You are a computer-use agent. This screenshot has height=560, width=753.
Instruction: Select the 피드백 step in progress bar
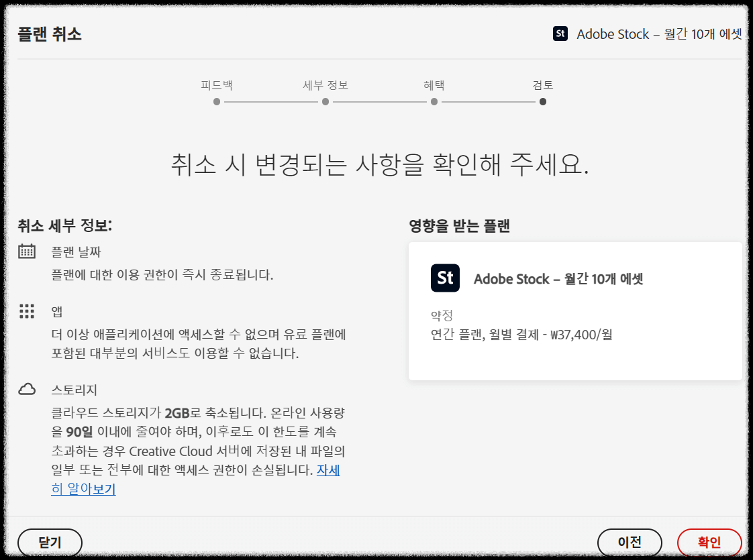[x=217, y=85]
